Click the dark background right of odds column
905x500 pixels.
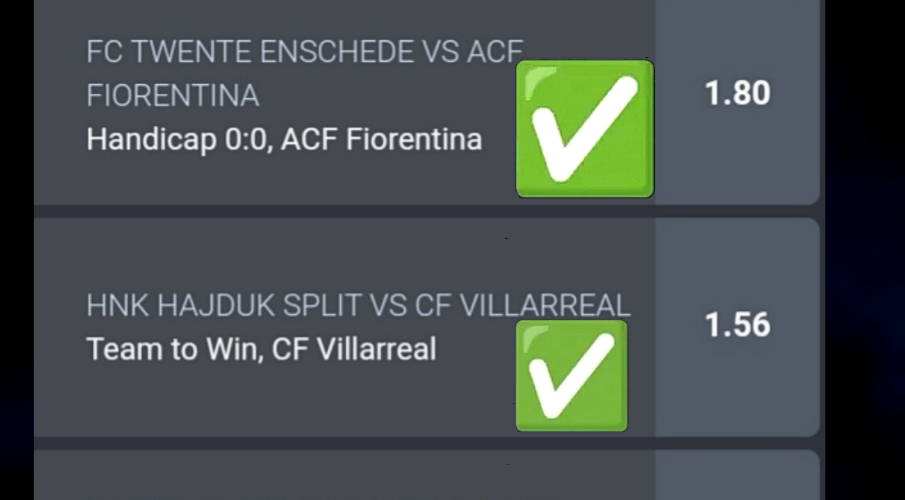865,250
